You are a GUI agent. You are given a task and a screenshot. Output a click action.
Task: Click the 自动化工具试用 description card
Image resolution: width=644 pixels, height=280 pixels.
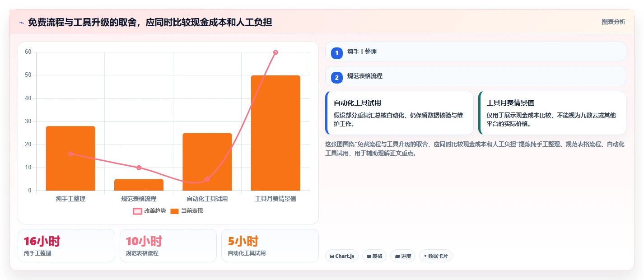point(399,113)
